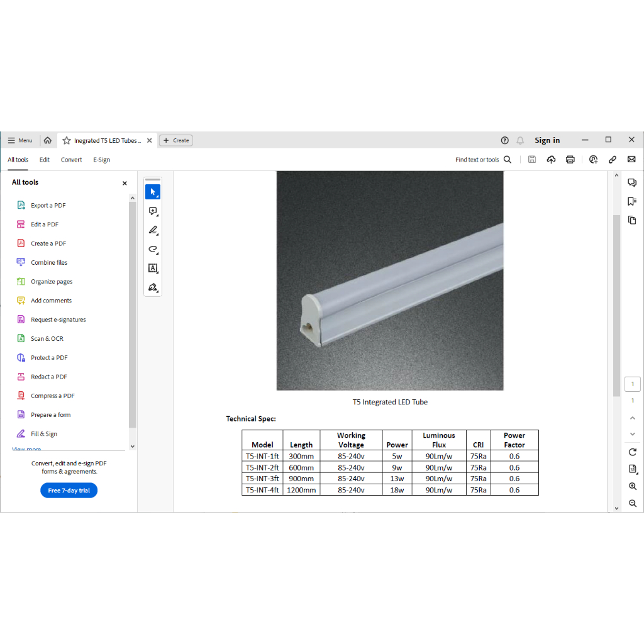The image size is (644, 644).
Task: Switch to the Convert tab
Action: tap(71, 160)
